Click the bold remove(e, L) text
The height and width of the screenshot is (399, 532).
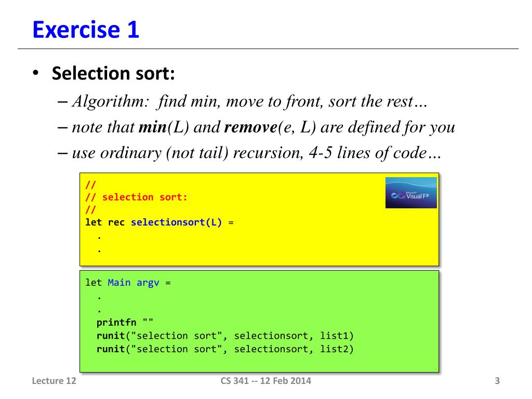pos(270,127)
